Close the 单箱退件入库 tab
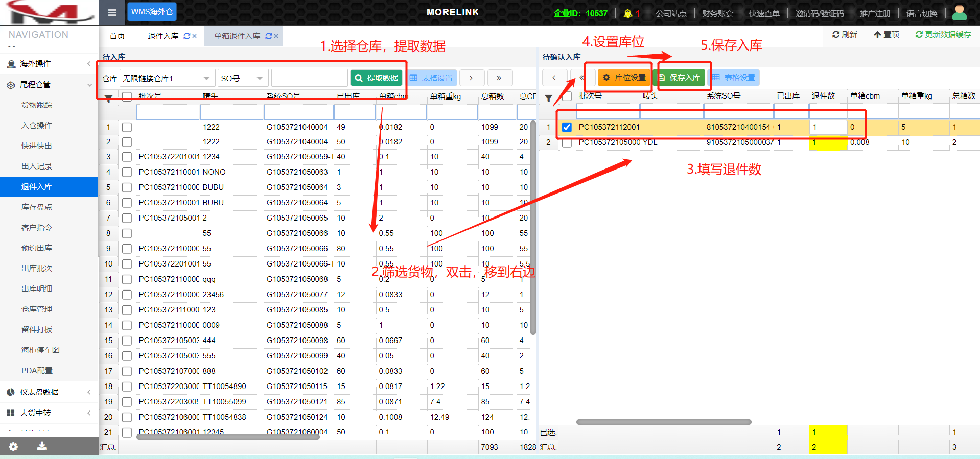Image resolution: width=980 pixels, height=459 pixels. tap(276, 36)
